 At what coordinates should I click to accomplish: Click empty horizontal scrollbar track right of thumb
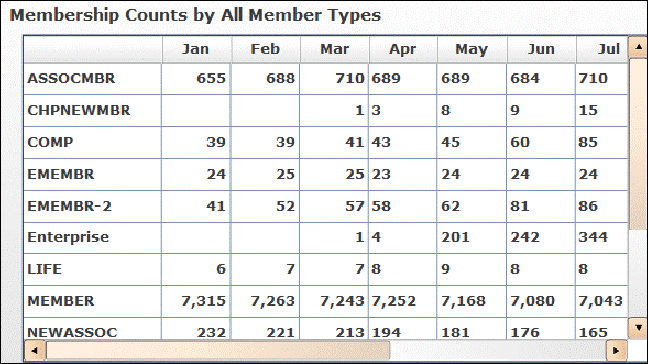[x=498, y=351]
